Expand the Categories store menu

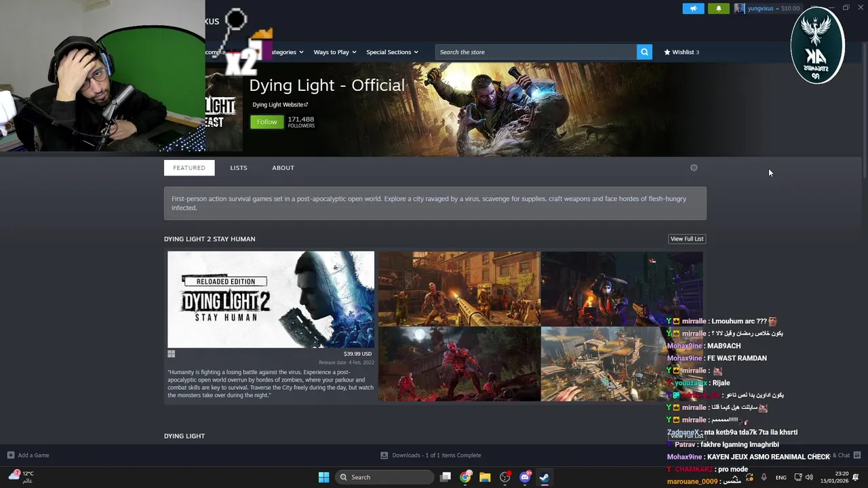click(x=287, y=52)
